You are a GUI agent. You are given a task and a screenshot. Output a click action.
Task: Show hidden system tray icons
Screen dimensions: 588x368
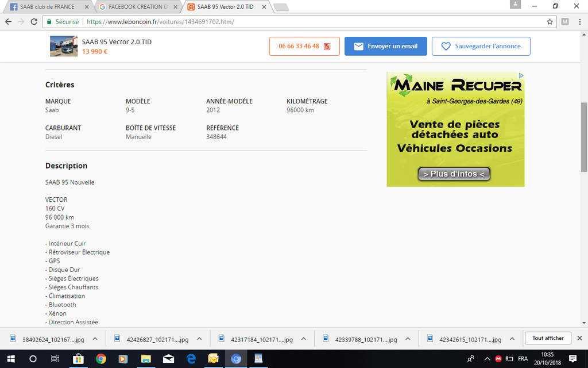[487, 359]
